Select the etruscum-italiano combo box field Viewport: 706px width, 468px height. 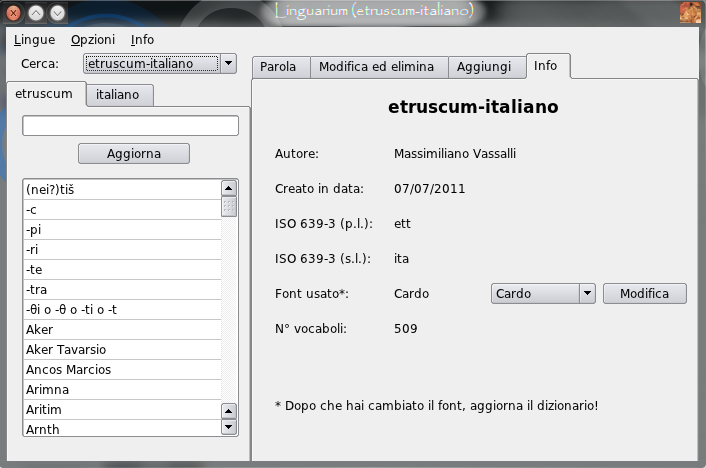152,64
